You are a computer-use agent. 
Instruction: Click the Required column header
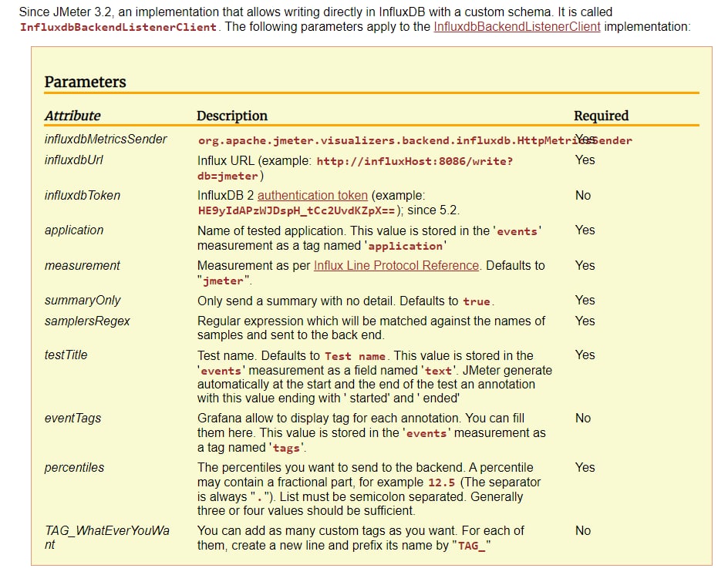(x=602, y=116)
